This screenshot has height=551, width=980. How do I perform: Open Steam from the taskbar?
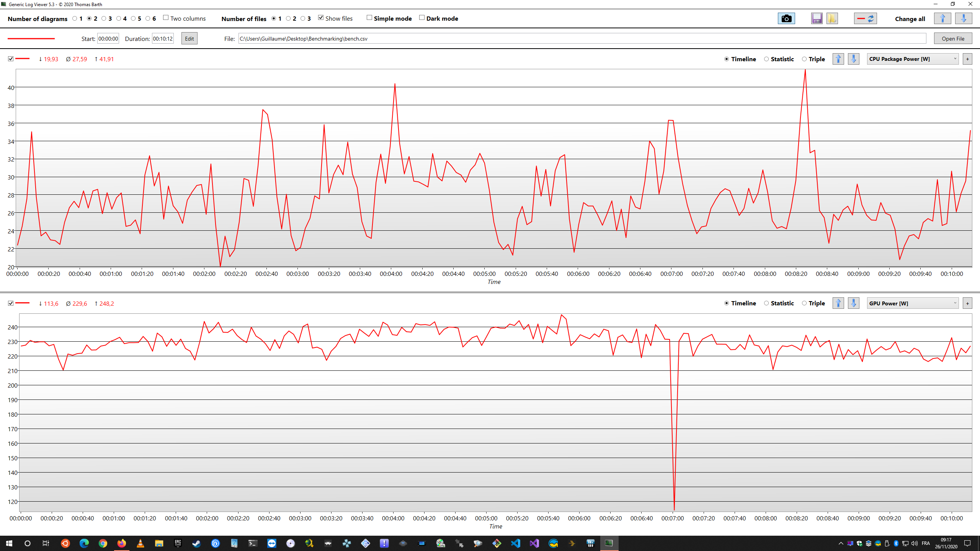196,543
